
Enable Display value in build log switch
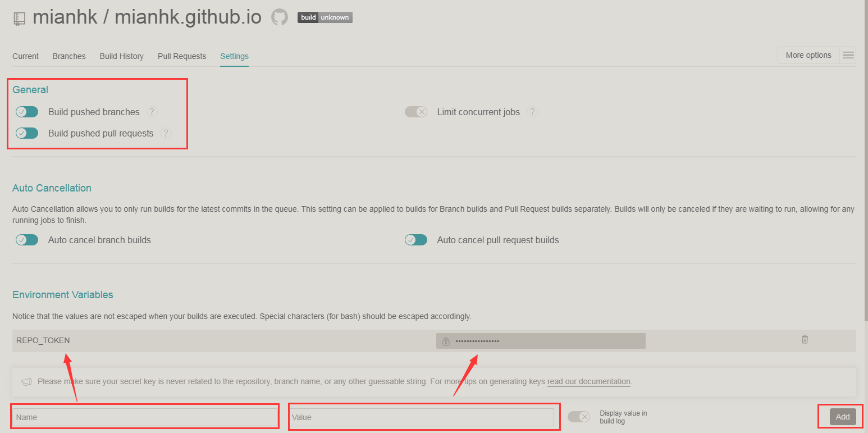(579, 417)
